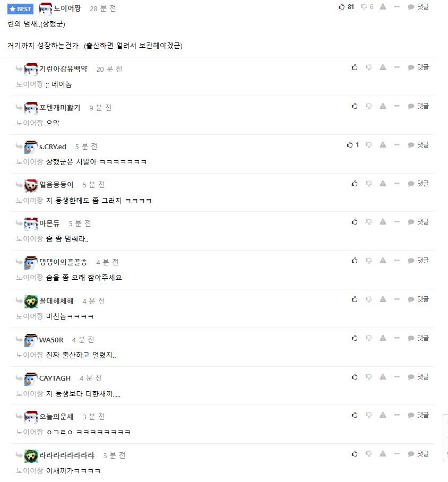This screenshot has height=482, width=448.
Task: Dislike 아몬듀's comment with the thumbs down
Action: (368, 222)
